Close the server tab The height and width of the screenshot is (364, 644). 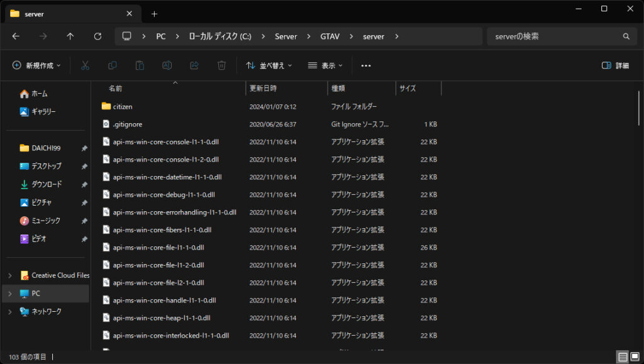130,14
